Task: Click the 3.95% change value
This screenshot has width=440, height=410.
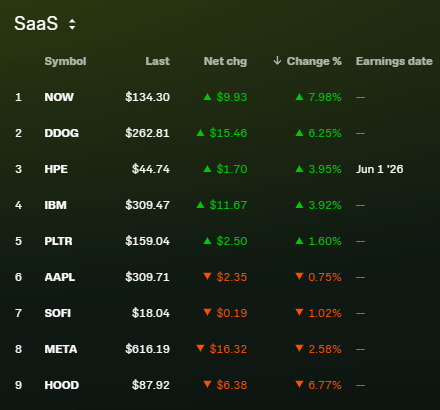Action: pyautogui.click(x=325, y=169)
